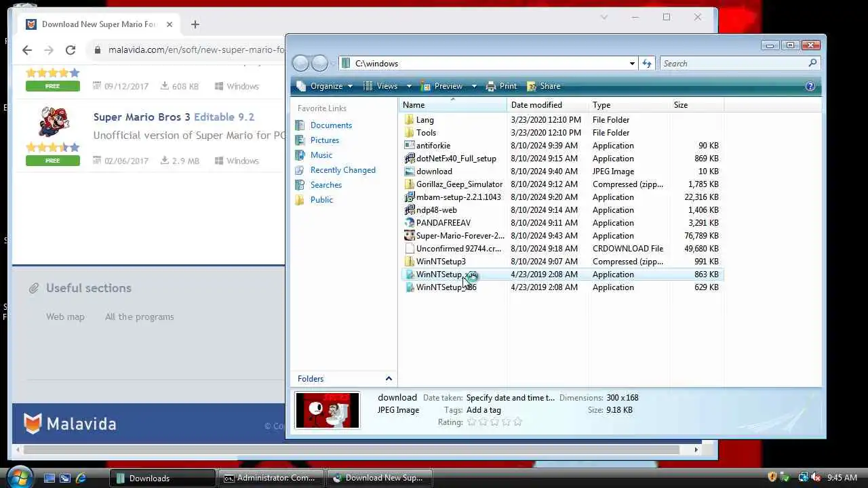Select the dotNetFx40_Full_setup file icon
The width and height of the screenshot is (868, 488).
(x=409, y=159)
